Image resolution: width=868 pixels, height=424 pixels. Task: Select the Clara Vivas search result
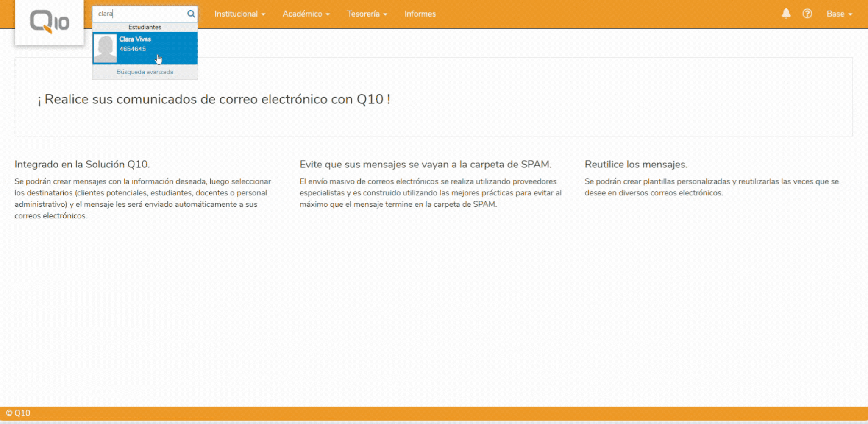click(145, 48)
